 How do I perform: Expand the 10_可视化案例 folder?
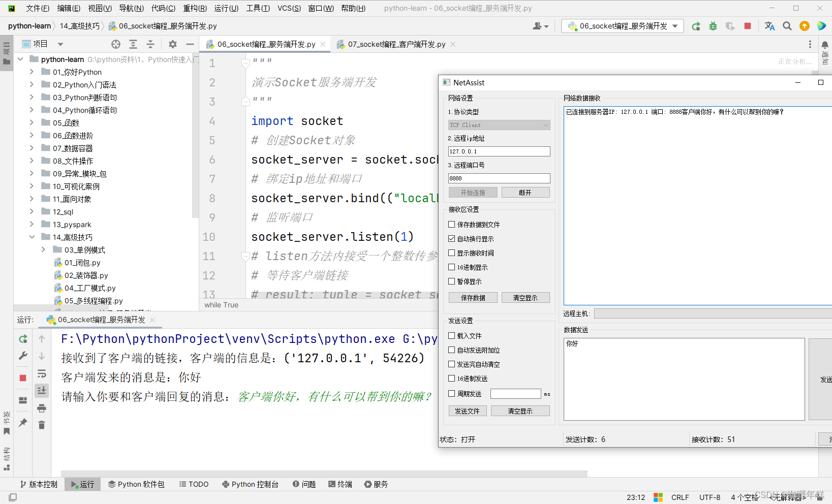(32, 186)
